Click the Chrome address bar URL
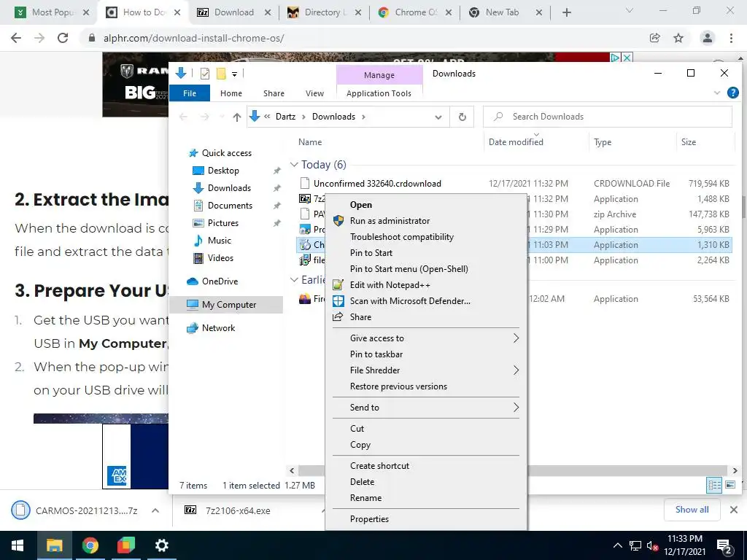Image resolution: width=747 pixels, height=560 pixels. pos(193,38)
